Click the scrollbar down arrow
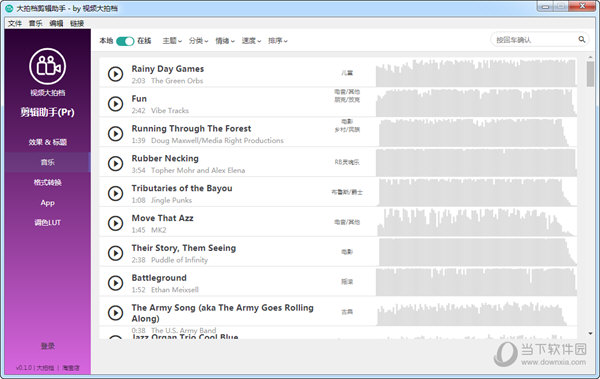The image size is (600, 379). coord(590,333)
